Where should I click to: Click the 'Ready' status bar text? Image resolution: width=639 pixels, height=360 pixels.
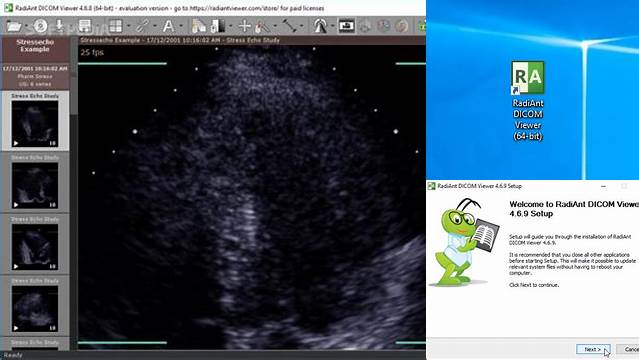12,356
